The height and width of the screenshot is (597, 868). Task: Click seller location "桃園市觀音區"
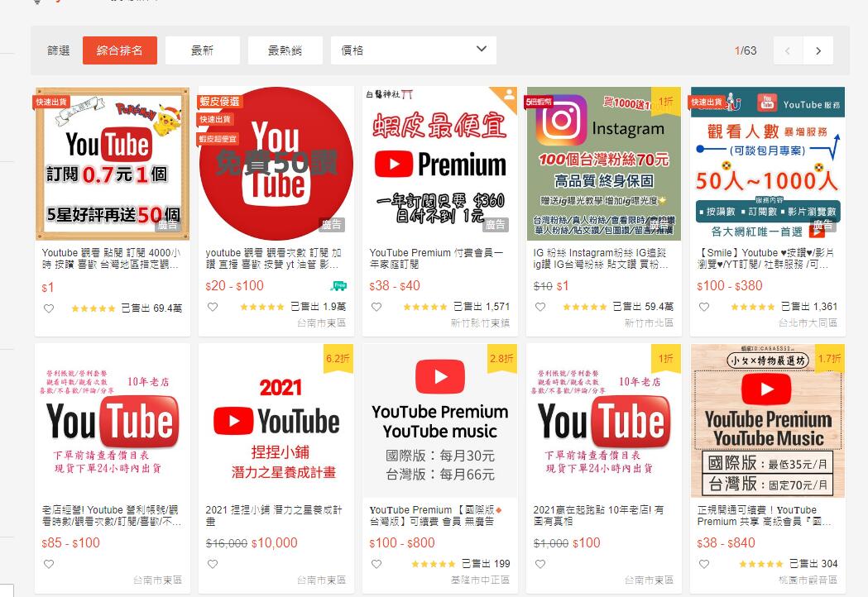[808, 580]
